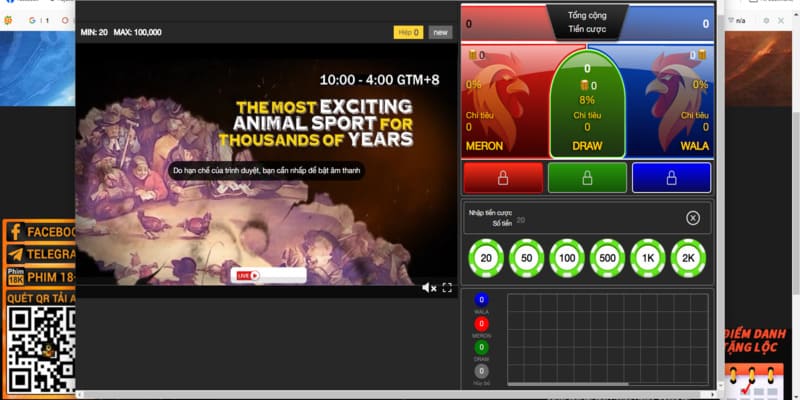Click the horizontal scrollbar under results grid
800x400 pixels.
click(x=566, y=384)
